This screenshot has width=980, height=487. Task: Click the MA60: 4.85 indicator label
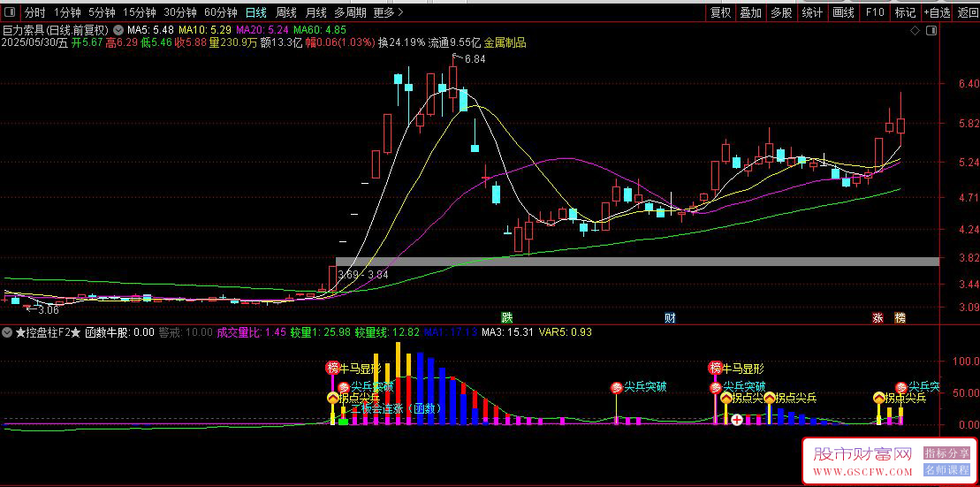(320, 30)
